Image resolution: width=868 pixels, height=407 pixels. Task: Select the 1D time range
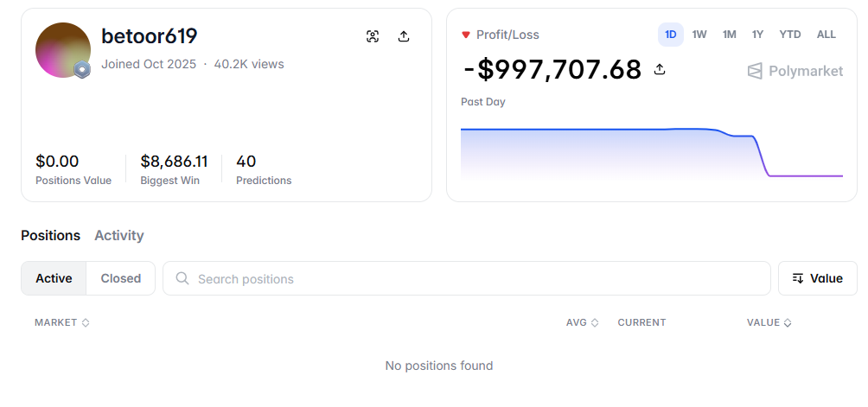[x=670, y=35]
